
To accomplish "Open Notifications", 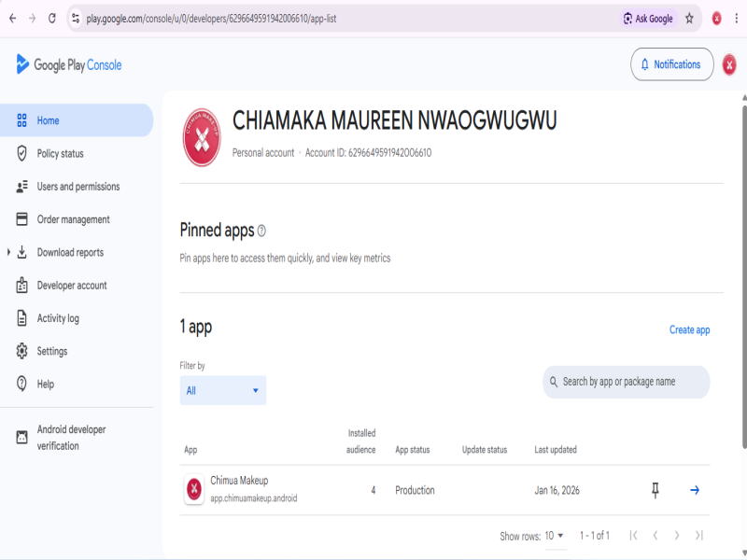I will pyautogui.click(x=671, y=64).
